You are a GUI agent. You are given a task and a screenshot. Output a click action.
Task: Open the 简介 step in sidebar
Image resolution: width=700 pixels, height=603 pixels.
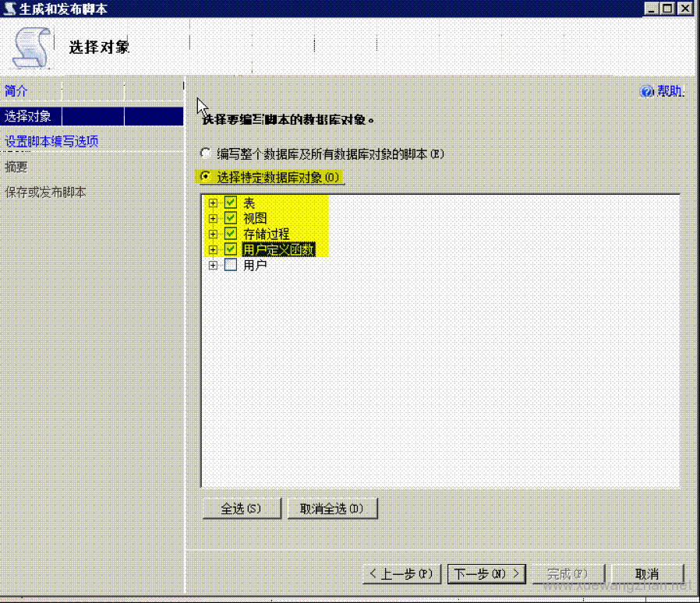[16, 91]
